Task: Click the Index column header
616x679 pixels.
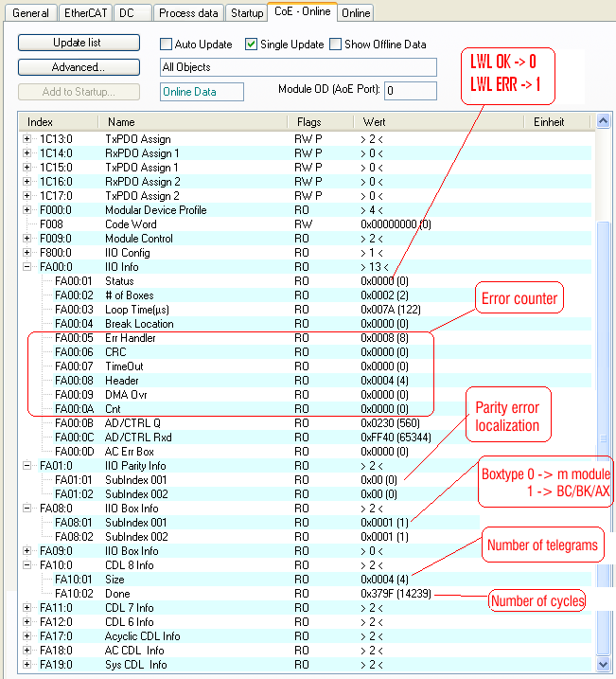Action: coord(59,122)
